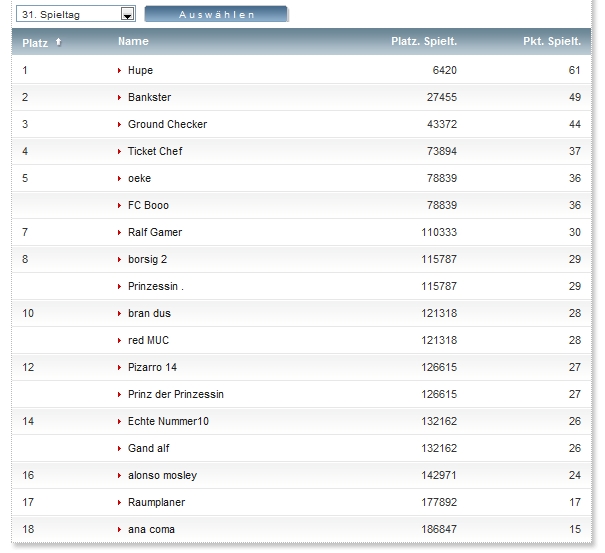Open the ana coma player link

click(151, 530)
